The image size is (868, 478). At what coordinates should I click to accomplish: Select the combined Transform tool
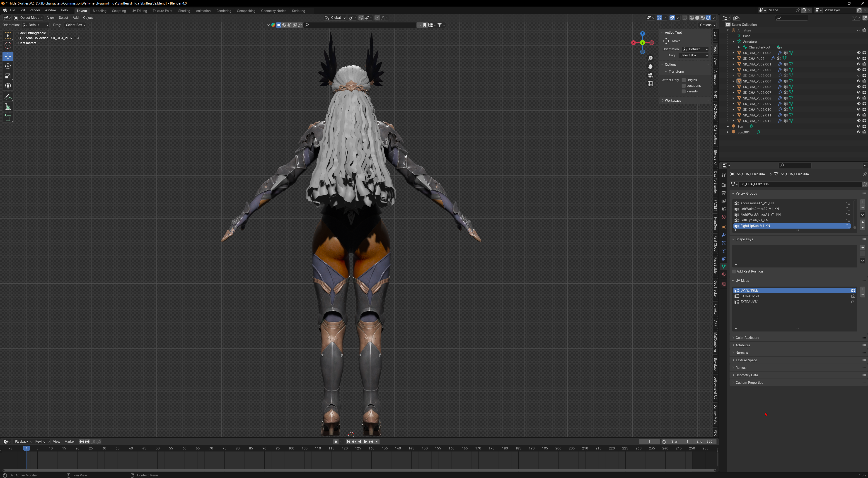pos(8,86)
